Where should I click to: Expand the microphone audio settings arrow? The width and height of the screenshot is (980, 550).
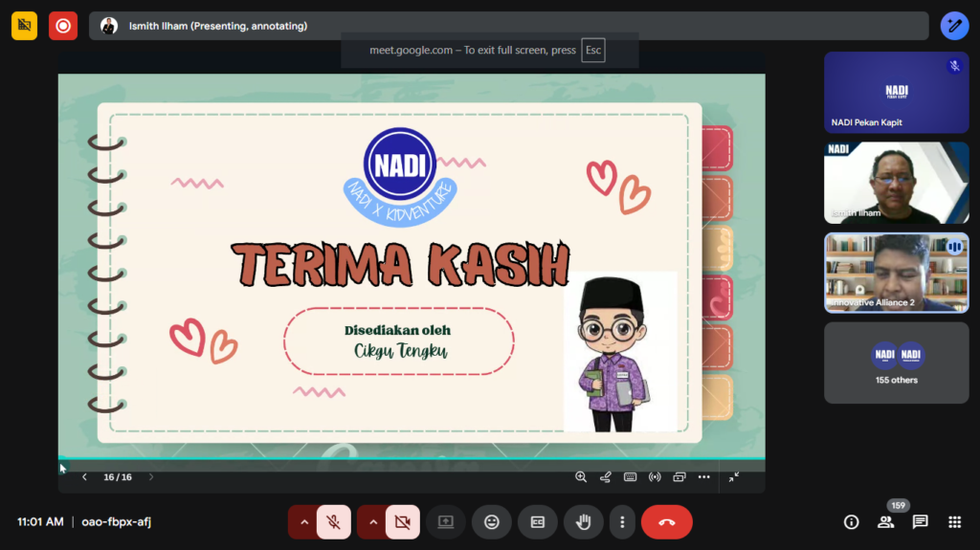point(304,522)
